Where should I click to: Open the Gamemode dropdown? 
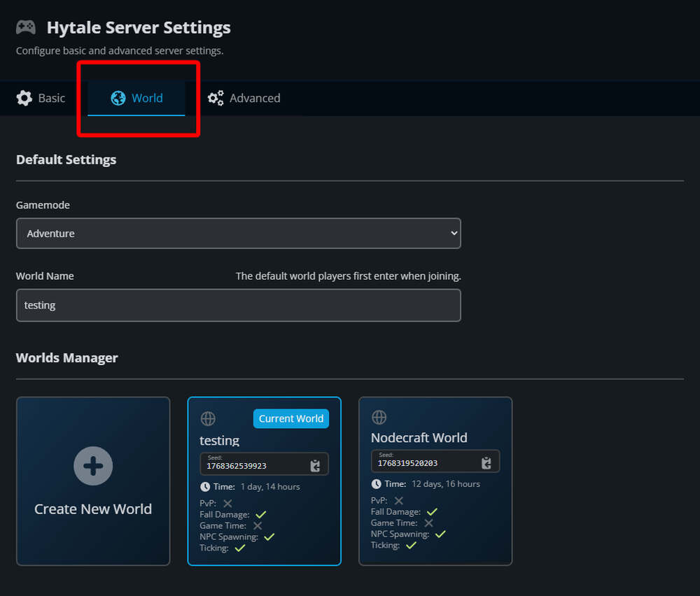click(238, 233)
